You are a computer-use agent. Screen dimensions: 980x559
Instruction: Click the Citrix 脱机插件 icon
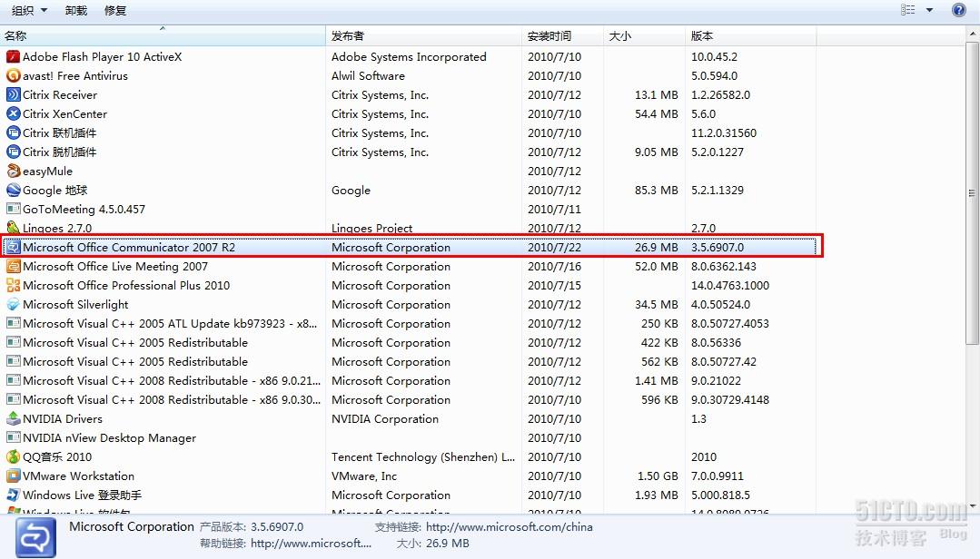[13, 152]
